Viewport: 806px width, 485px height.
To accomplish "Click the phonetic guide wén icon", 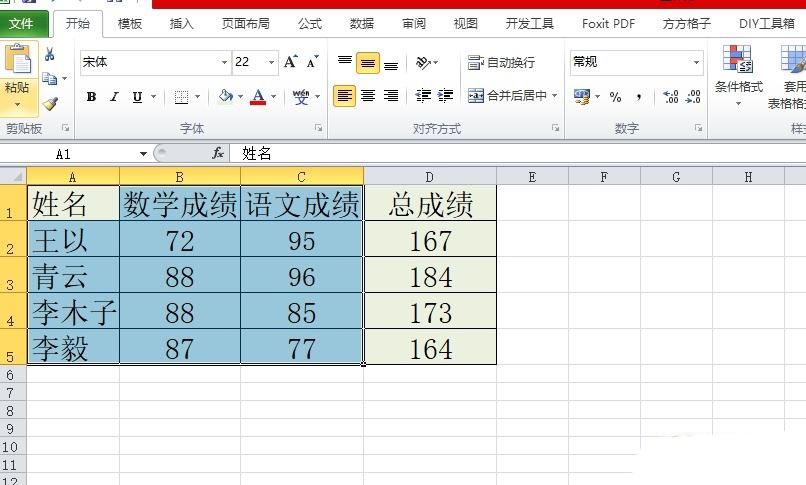I will click(301, 97).
